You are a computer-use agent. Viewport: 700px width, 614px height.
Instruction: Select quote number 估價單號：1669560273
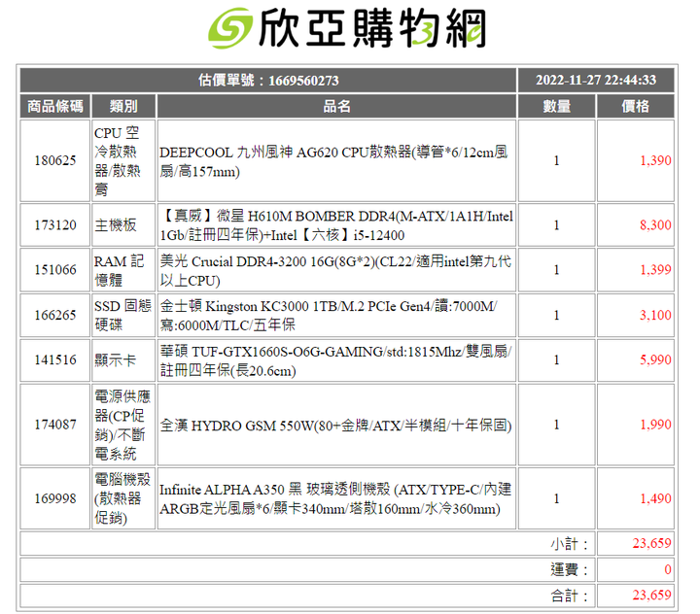pyautogui.click(x=268, y=81)
